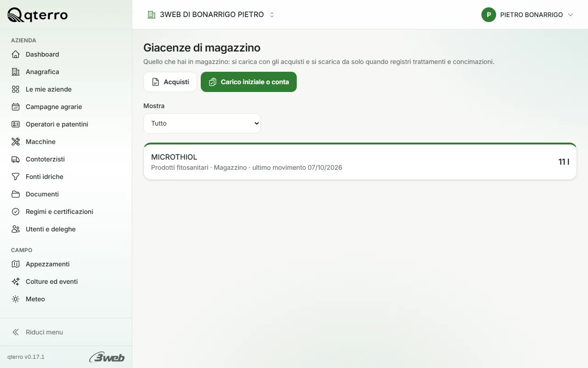
Task: Click the Contoterzisti truck icon
Action: click(x=16, y=159)
